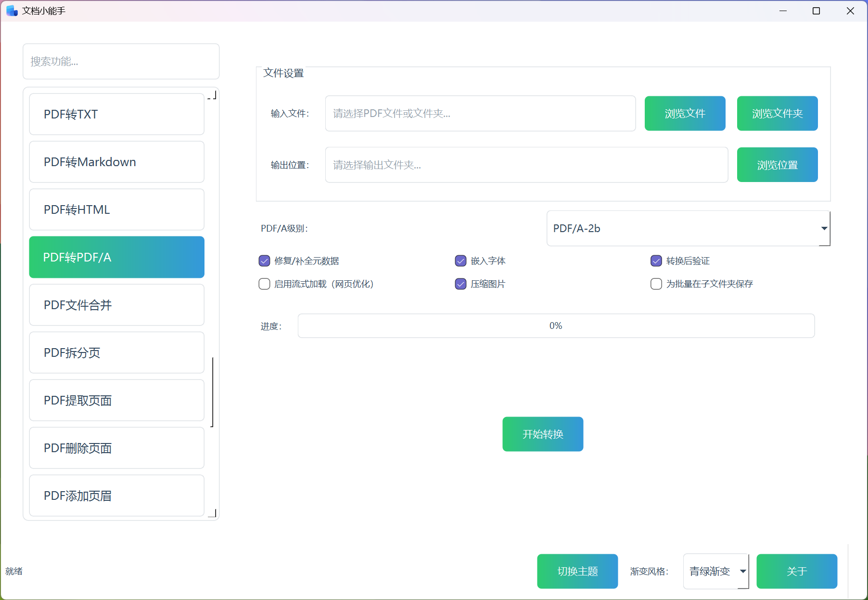Screen dimensions: 868x600
Task: Check 为批量在子文件夹保存 option
Action: pos(656,284)
